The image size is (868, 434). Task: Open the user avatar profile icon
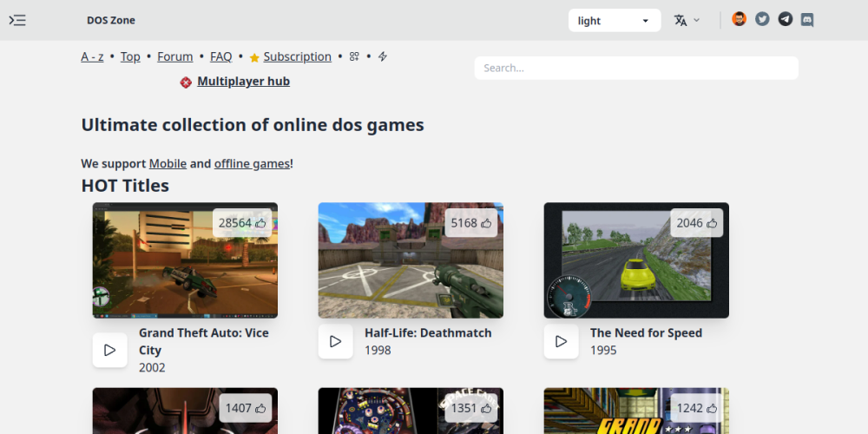tap(739, 19)
